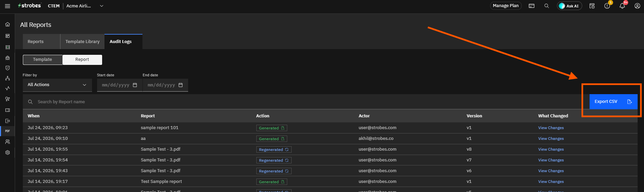Open the End date calendar icon

coord(181,85)
